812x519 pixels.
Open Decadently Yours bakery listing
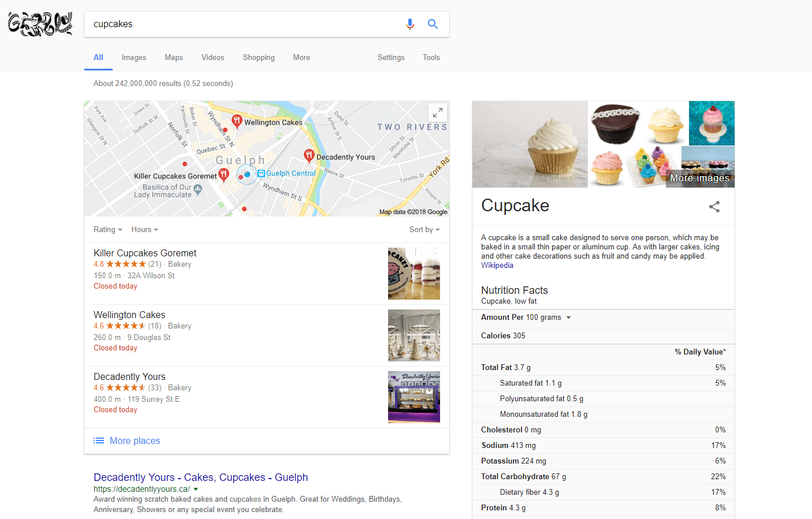click(x=129, y=376)
